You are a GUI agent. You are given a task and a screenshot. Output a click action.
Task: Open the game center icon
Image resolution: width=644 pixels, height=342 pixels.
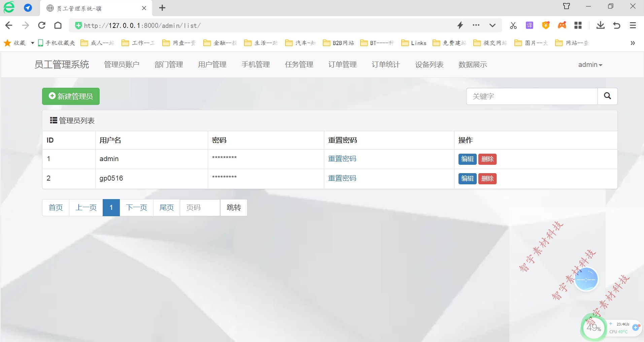pos(562,25)
